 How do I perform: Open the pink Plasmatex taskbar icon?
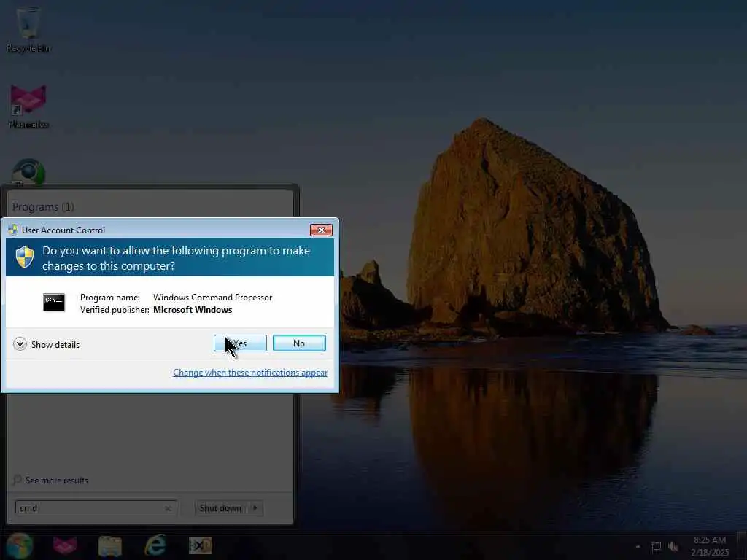click(65, 545)
